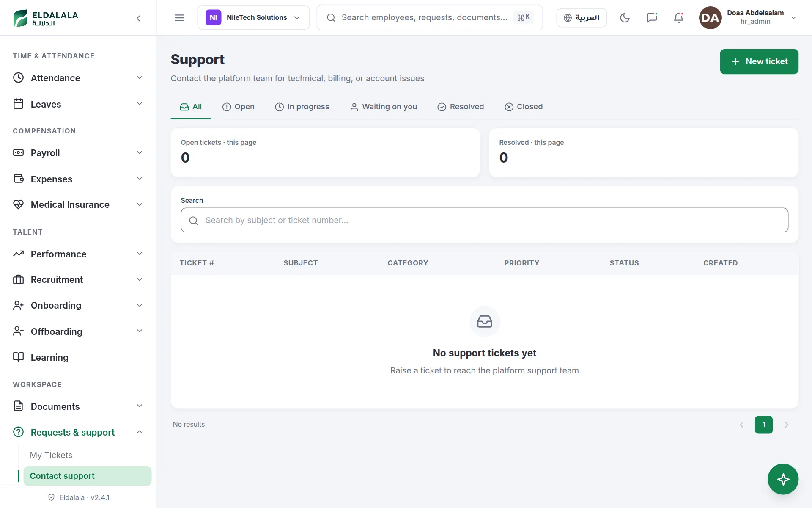The width and height of the screenshot is (812, 508).
Task: Click the Offboarding user-minus icon
Action: [x=18, y=331]
